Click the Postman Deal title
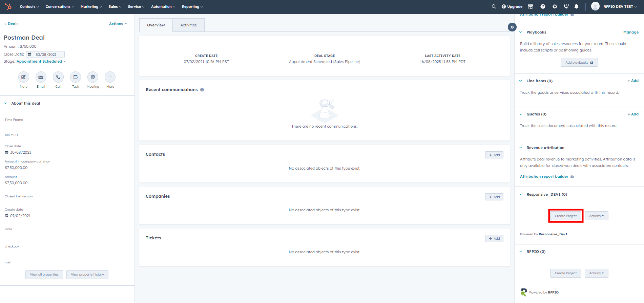The image size is (644, 303). pos(24,38)
